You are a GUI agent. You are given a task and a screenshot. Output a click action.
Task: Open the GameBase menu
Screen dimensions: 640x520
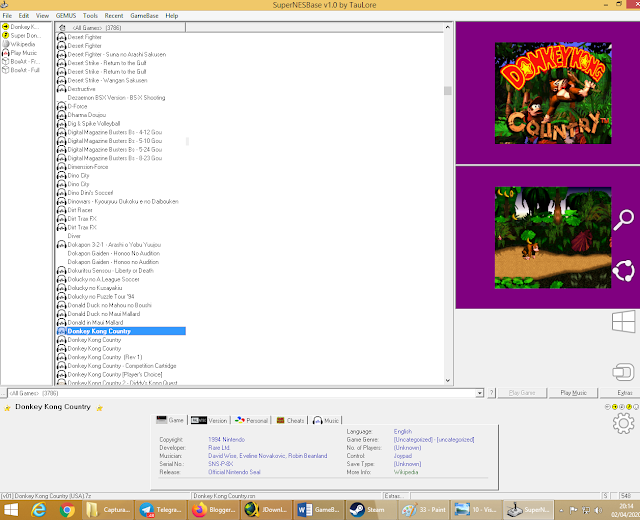coord(144,16)
